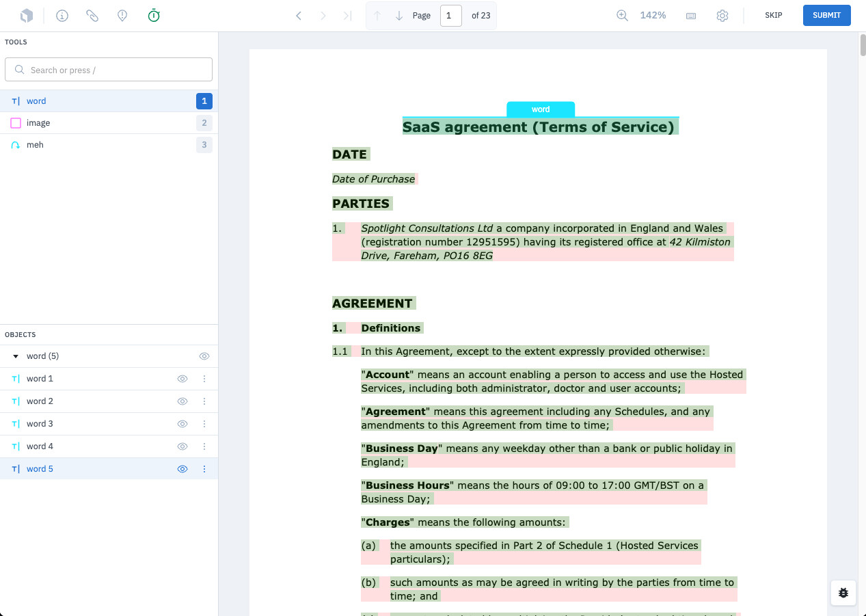
Task: Click the green timer stopwatch icon
Action: pyautogui.click(x=154, y=16)
